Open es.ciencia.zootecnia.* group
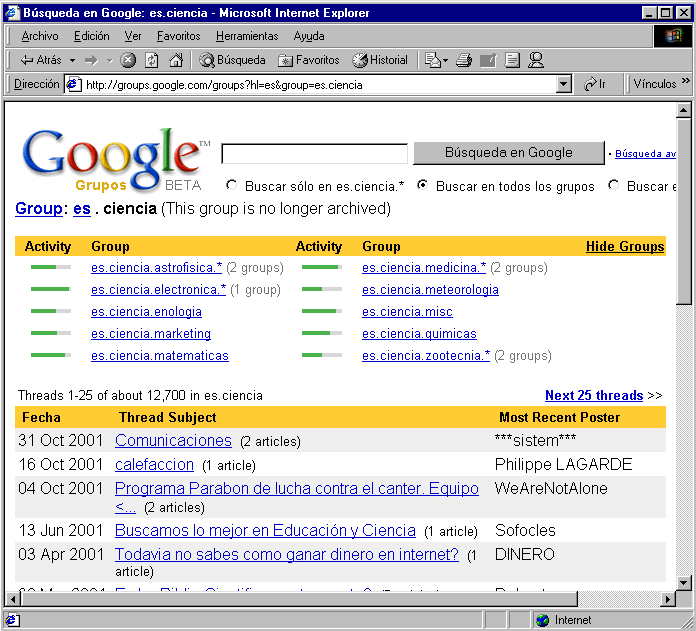696x631 pixels. tap(426, 356)
